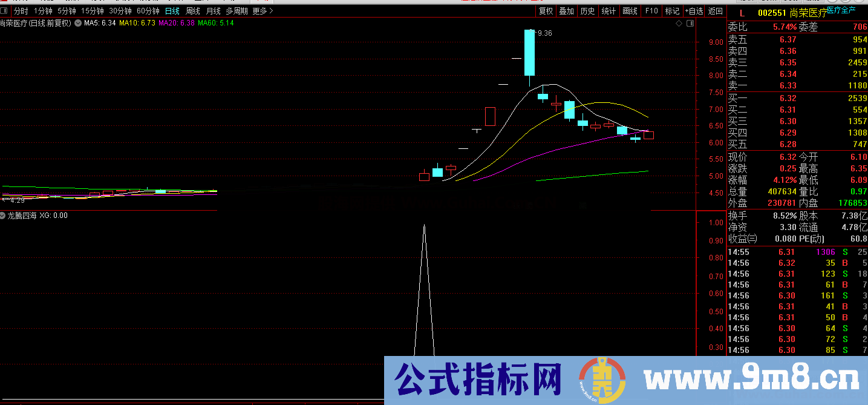Select the 15分钟 period
This screenshot has height=405, width=868.
coord(93,11)
